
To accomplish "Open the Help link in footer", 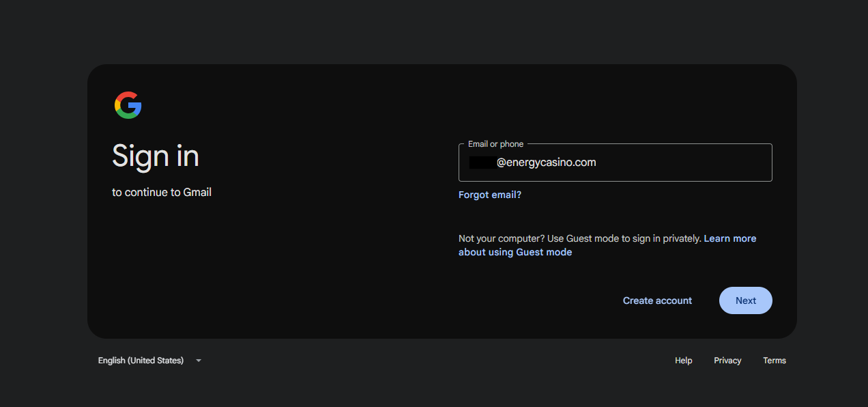I will point(683,361).
